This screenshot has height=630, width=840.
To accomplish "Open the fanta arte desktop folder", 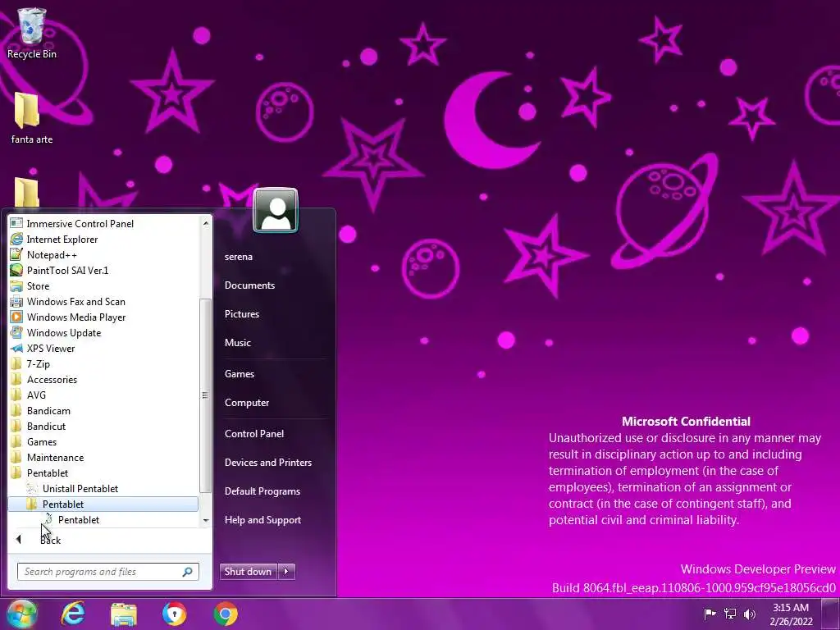I will [x=32, y=118].
